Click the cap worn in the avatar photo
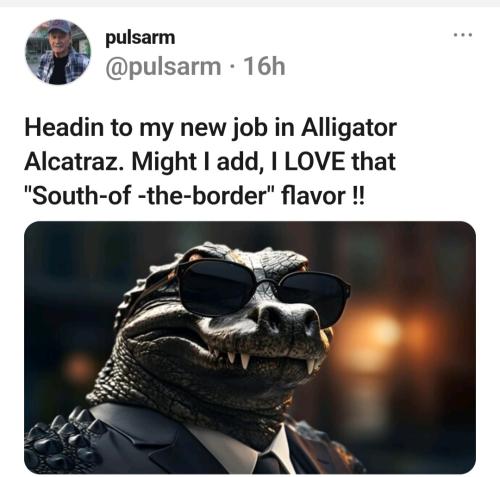 point(59,27)
